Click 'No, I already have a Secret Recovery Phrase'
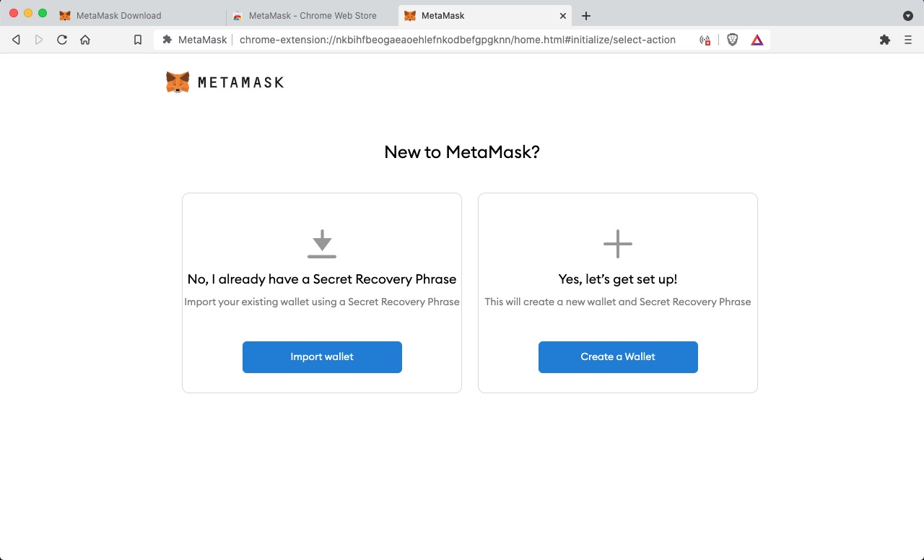 322,279
